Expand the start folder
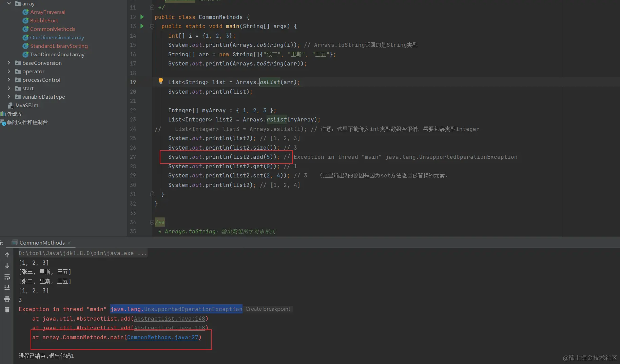Viewport: 620px width, 364px height. (x=9, y=89)
